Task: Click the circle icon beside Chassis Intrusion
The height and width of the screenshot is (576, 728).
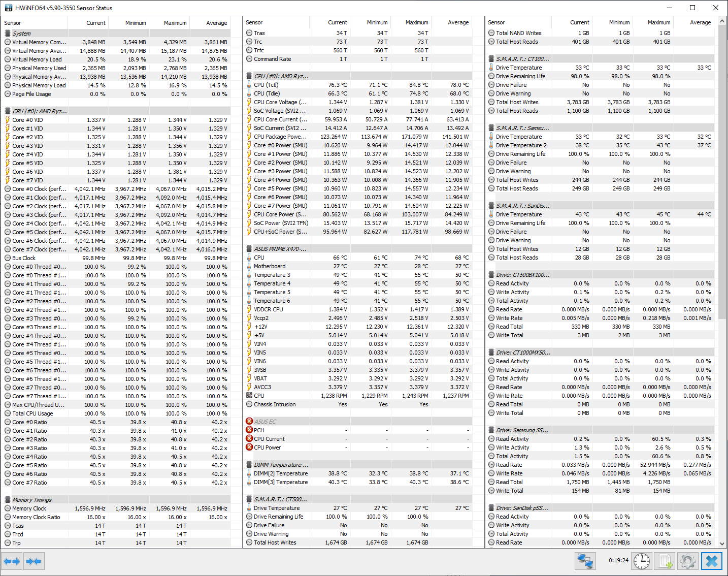Action: [249, 404]
